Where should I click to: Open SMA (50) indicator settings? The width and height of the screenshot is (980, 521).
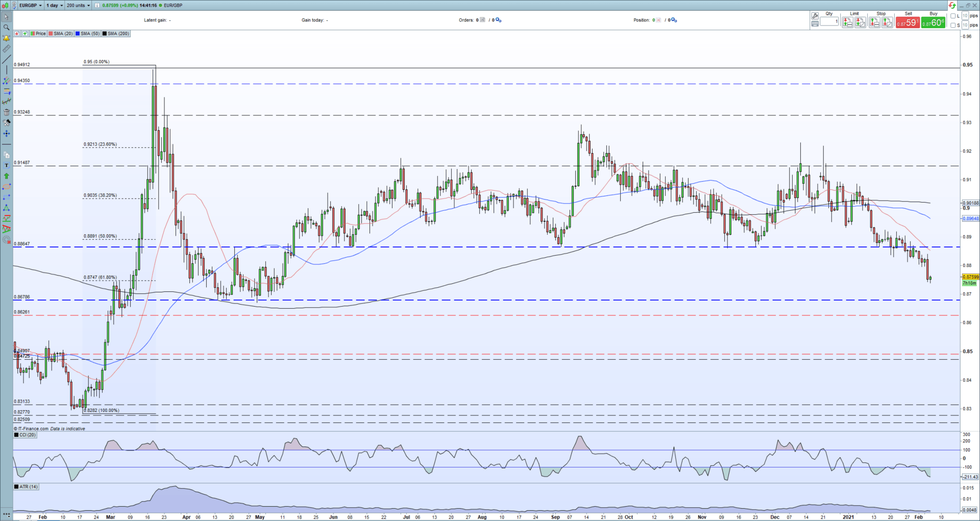(88, 34)
